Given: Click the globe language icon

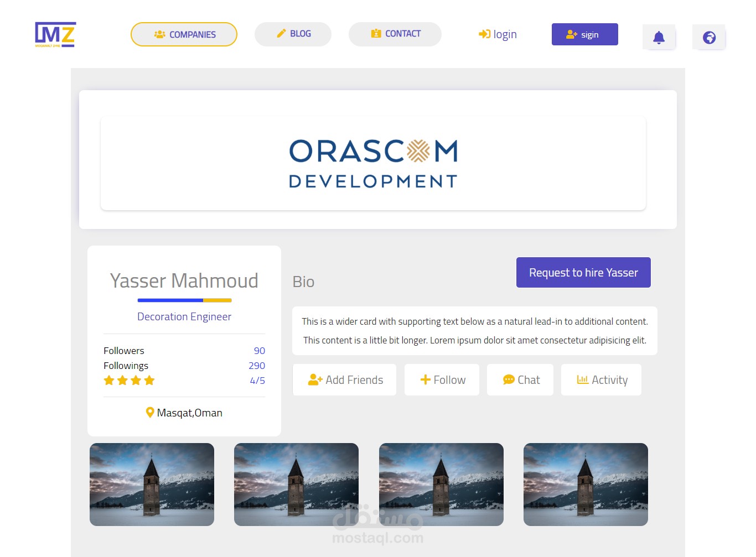Looking at the screenshot, I should 709,37.
